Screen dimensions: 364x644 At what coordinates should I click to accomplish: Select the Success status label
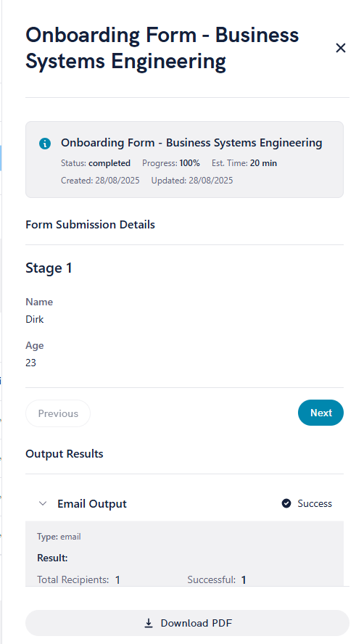pyautogui.click(x=315, y=503)
